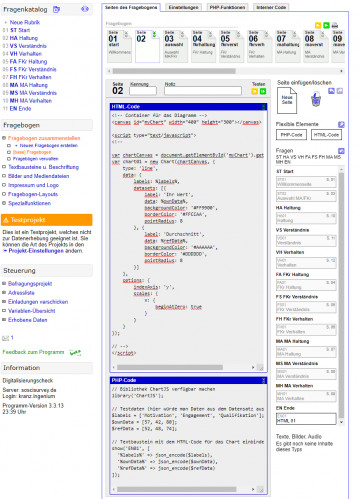The image size is (361, 499).
Task: Click the folder icon next to Fragenkatalog
Action: click(x=56, y=9)
